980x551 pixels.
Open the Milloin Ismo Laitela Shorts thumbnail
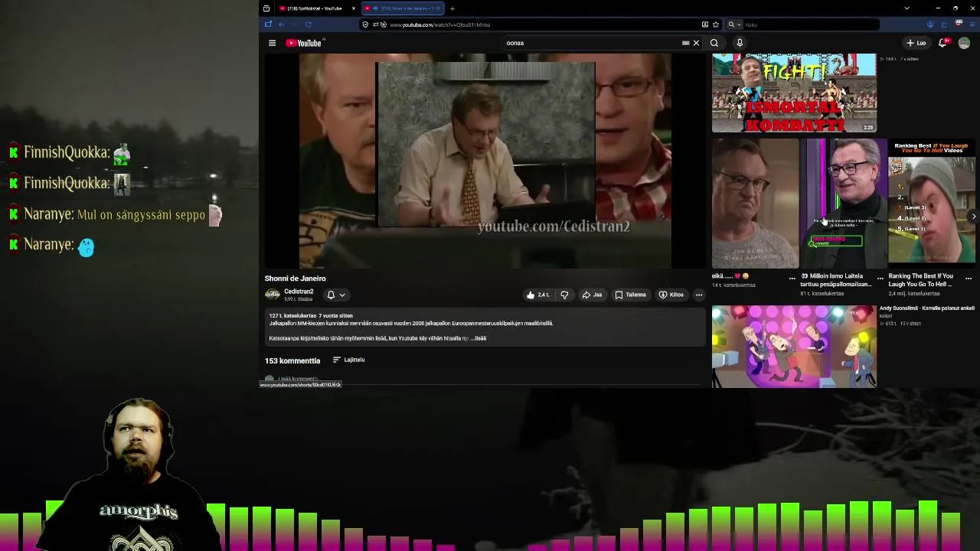tap(843, 204)
